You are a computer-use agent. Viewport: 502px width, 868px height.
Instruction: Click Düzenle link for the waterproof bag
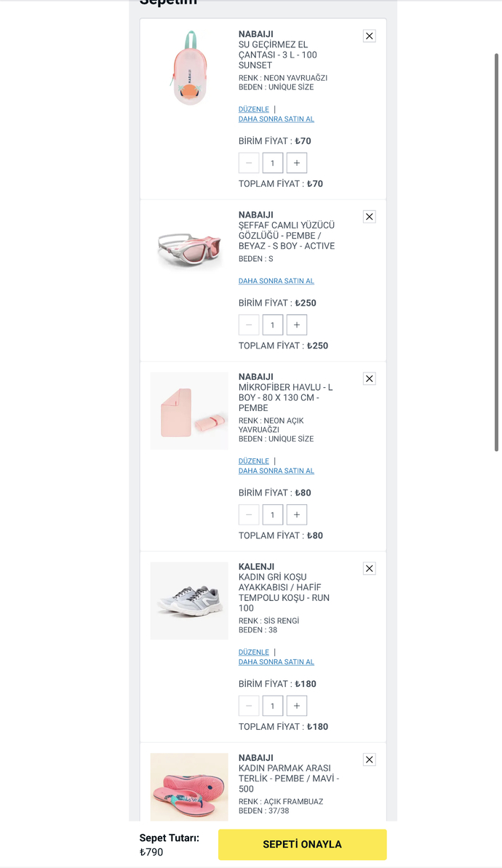click(x=254, y=109)
